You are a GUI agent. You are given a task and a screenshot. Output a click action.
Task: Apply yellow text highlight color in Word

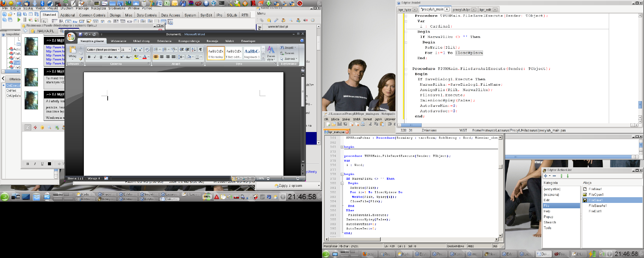[x=136, y=57]
